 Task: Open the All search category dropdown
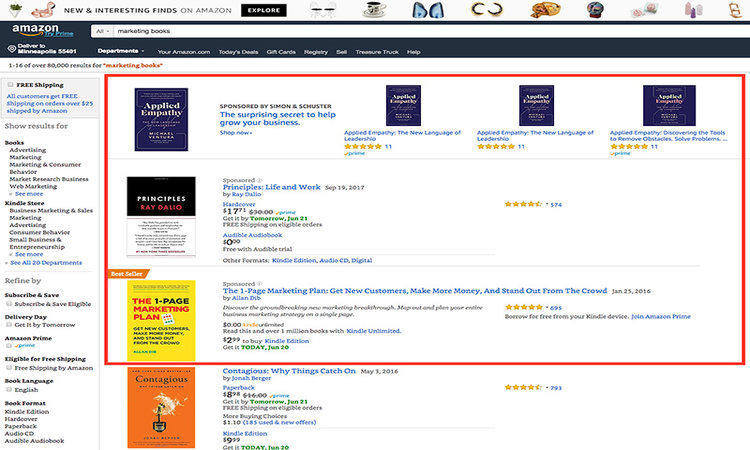(x=102, y=31)
